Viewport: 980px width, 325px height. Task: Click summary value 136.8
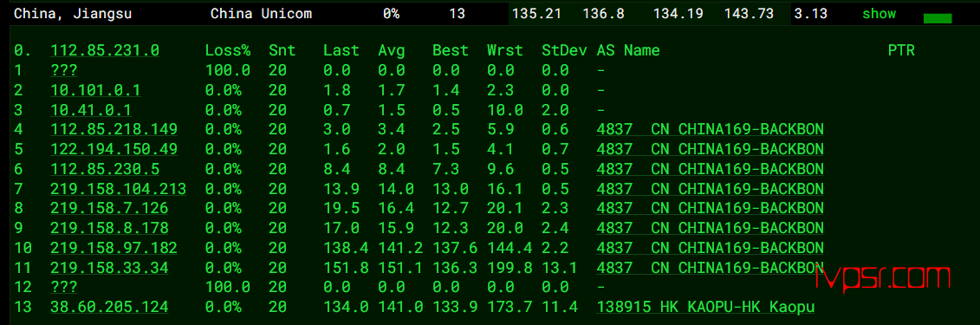(x=603, y=14)
